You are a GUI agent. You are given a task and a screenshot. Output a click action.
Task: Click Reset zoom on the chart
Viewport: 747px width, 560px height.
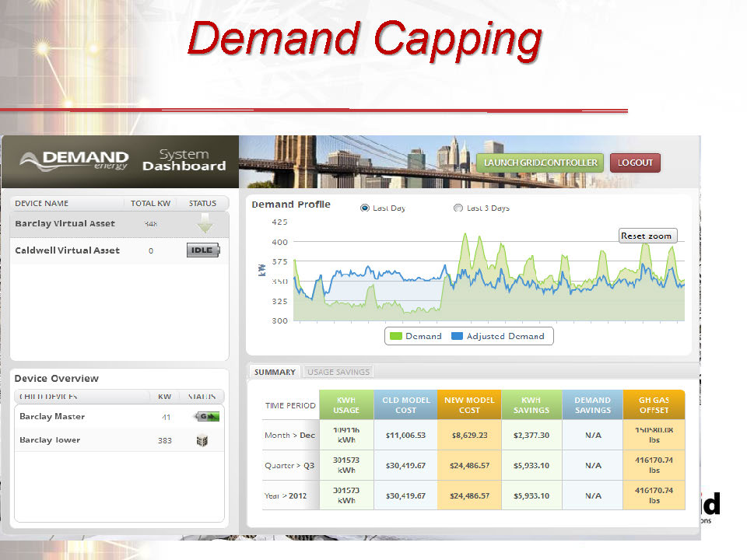coord(646,236)
